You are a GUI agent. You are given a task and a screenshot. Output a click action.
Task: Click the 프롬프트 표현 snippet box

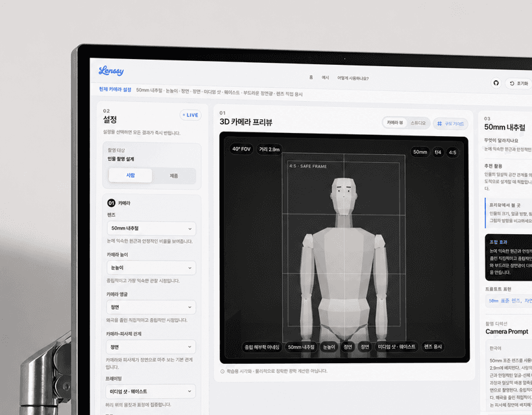(509, 301)
